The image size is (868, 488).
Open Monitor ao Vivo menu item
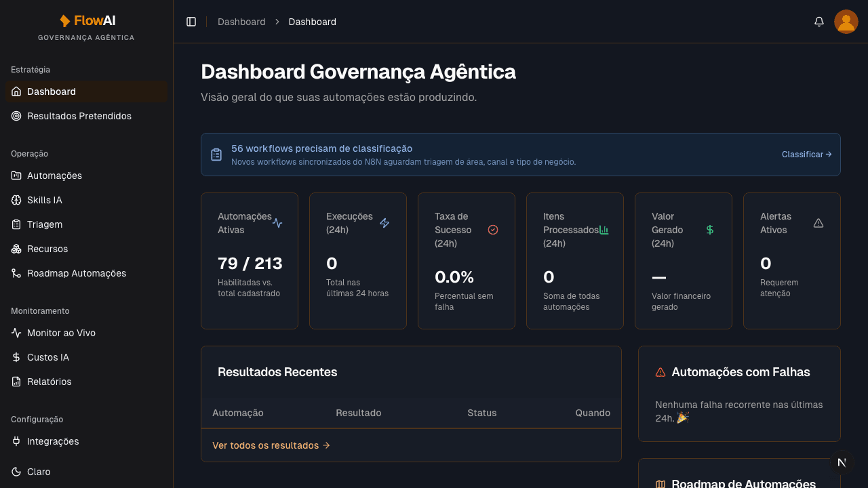point(86,333)
